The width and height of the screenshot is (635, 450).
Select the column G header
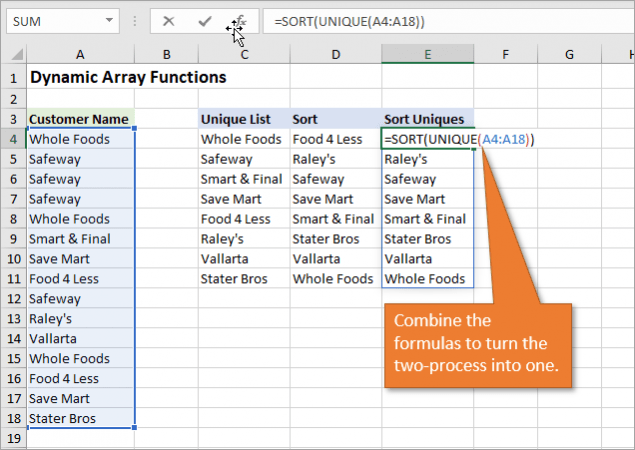(568, 53)
